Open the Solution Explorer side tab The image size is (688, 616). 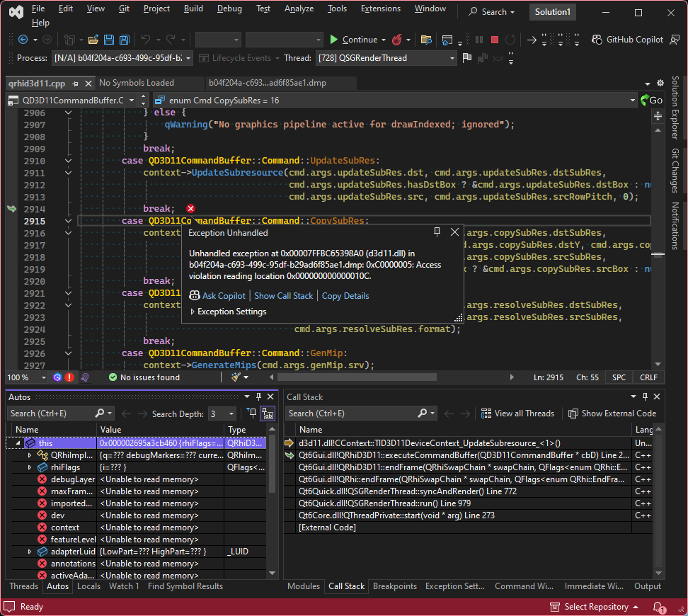click(x=675, y=108)
